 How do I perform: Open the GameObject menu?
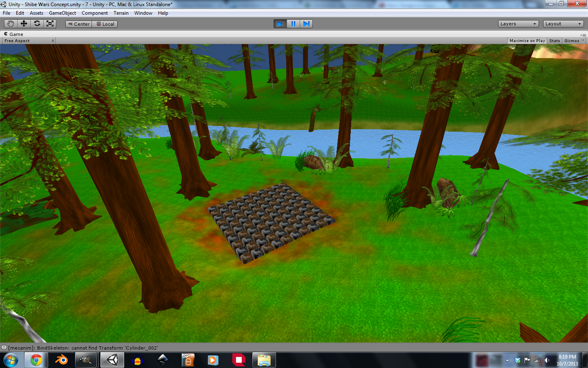pos(62,13)
